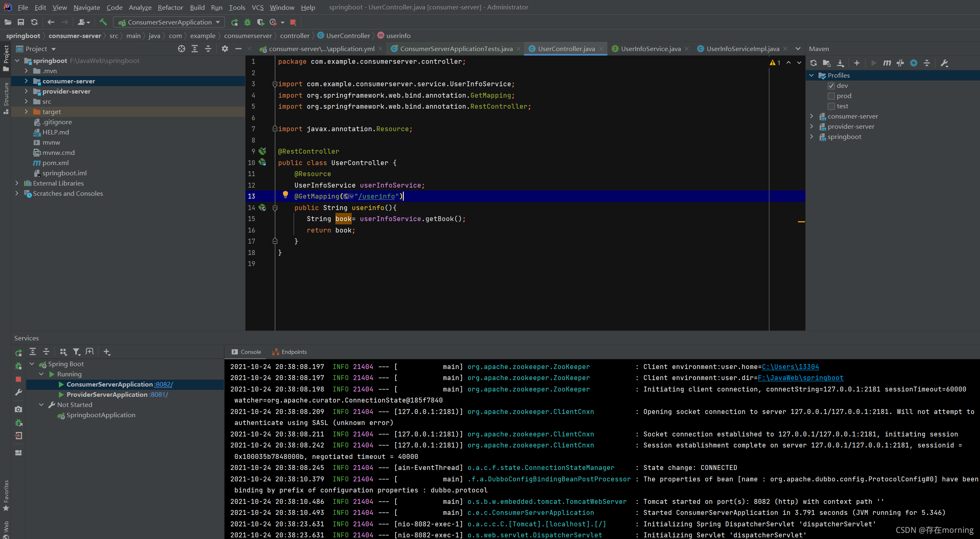Click the yellow intention lightbulb icon
Viewport: 980px width, 539px height.
(285, 195)
